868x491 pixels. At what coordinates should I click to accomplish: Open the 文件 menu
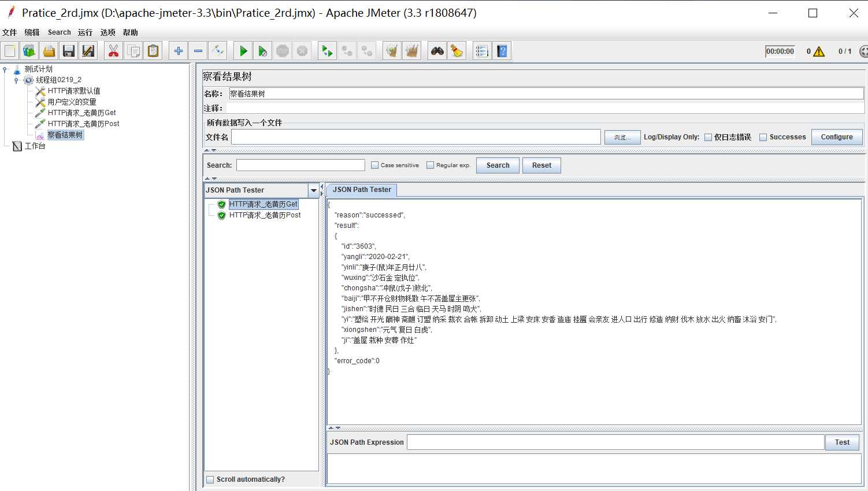pyautogui.click(x=10, y=32)
